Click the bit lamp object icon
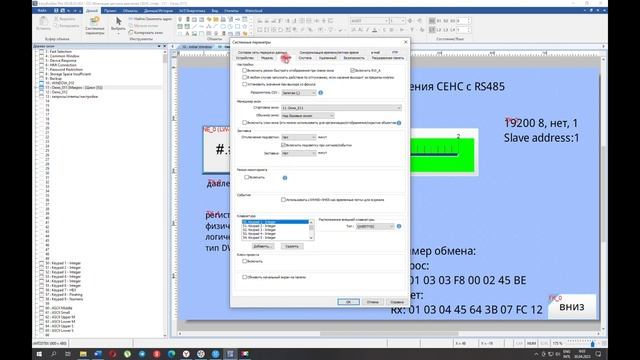This screenshot has width=640, height=360. 180,19
